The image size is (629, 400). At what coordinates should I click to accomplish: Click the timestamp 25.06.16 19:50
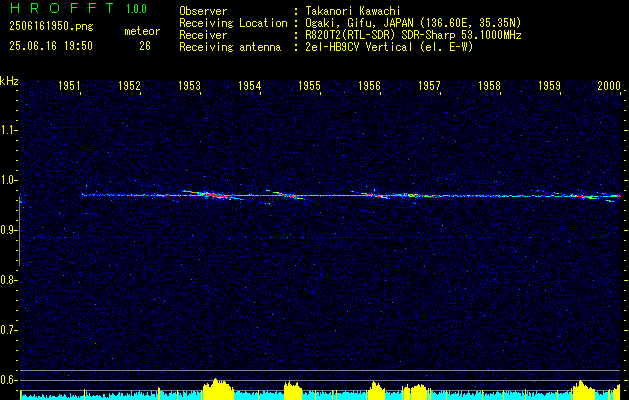point(51,46)
